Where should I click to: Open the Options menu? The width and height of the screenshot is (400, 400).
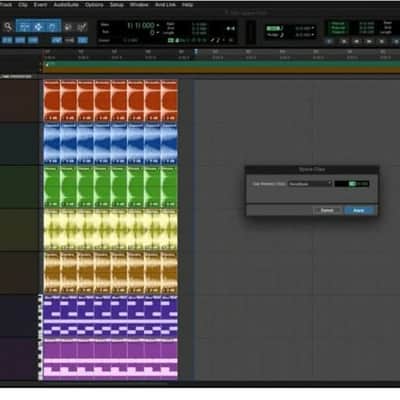point(94,5)
